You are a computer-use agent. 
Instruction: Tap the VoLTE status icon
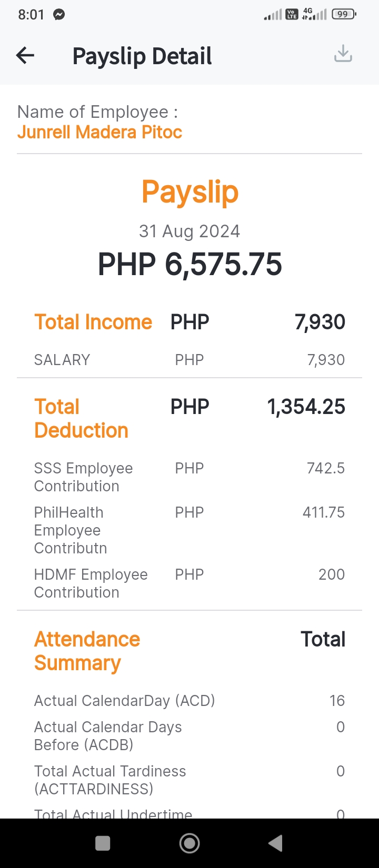click(292, 14)
